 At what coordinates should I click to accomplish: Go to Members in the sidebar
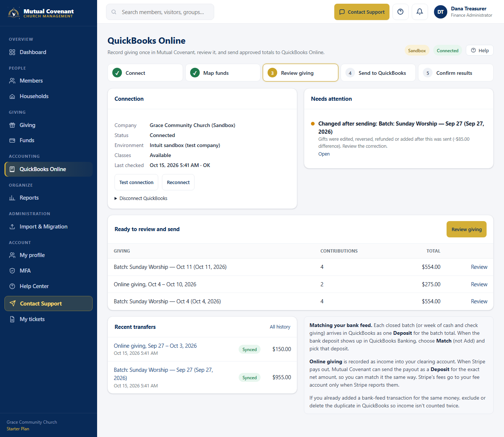coord(49,81)
